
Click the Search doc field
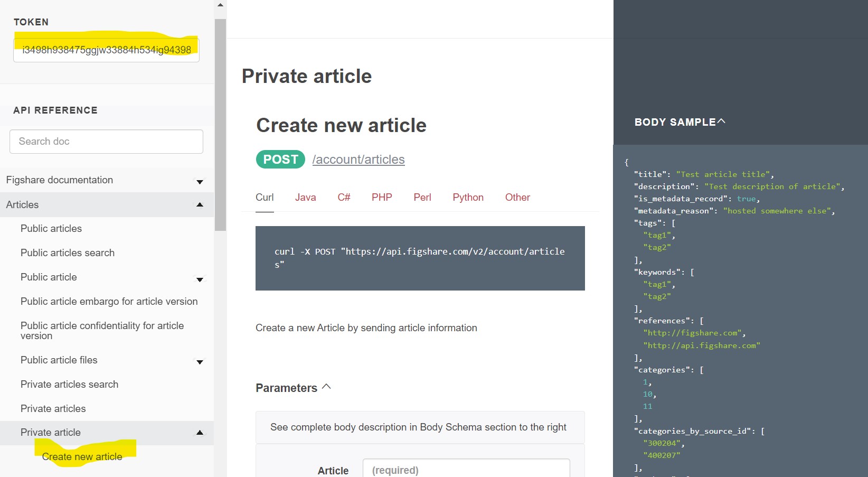pyautogui.click(x=106, y=142)
